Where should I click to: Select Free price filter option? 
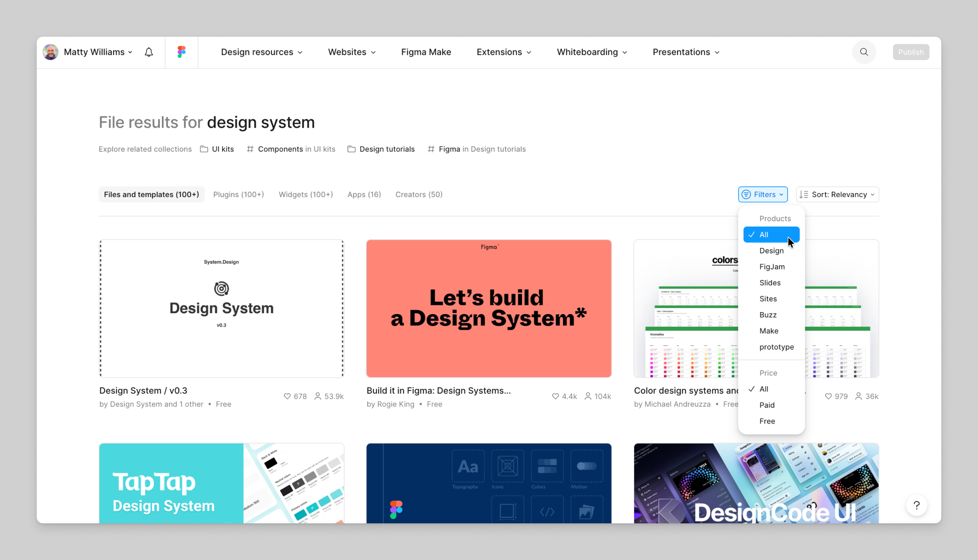[x=767, y=421]
